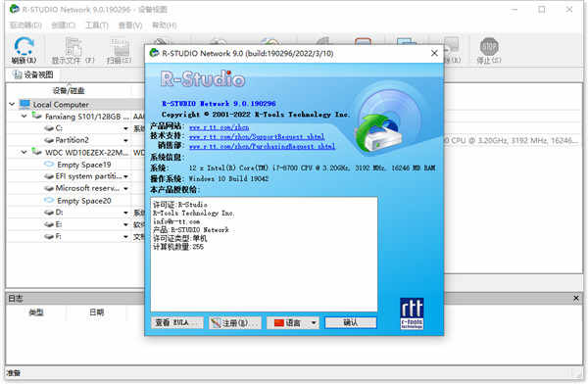Open the Tools (工具) menu
588x384 pixels.
(97, 25)
